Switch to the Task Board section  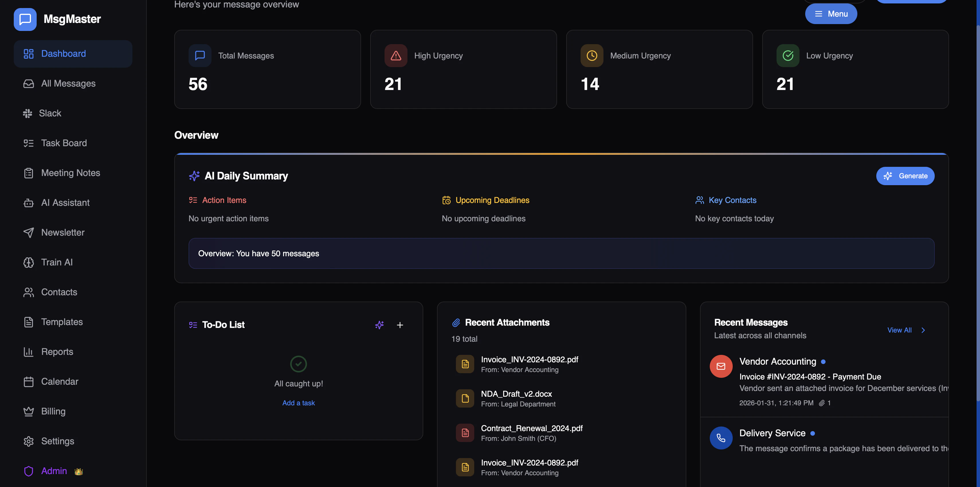click(64, 143)
